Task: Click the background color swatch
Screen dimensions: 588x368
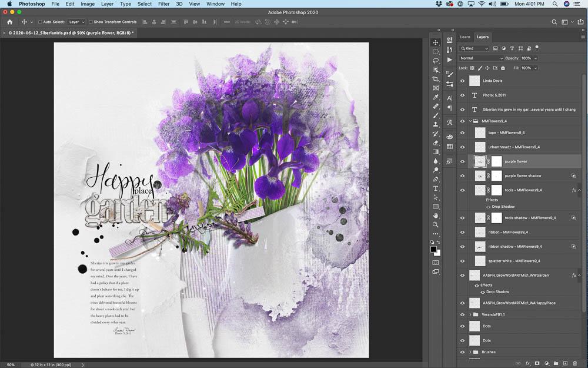Action: (x=438, y=253)
